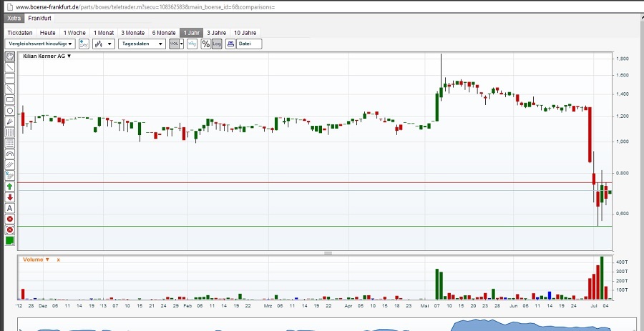Click the delete all drawings icon
Image resolution: width=644 pixels, height=331 pixels.
(10, 229)
